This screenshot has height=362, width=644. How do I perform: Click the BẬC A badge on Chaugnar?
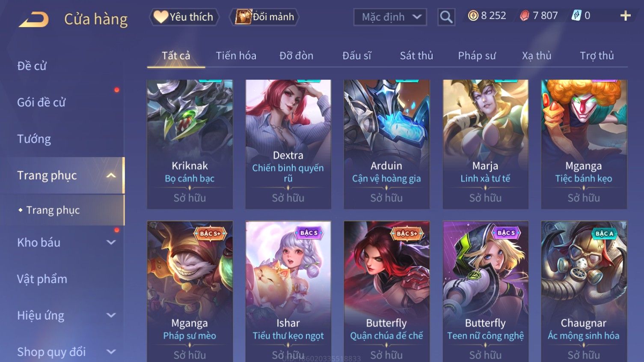pos(604,233)
